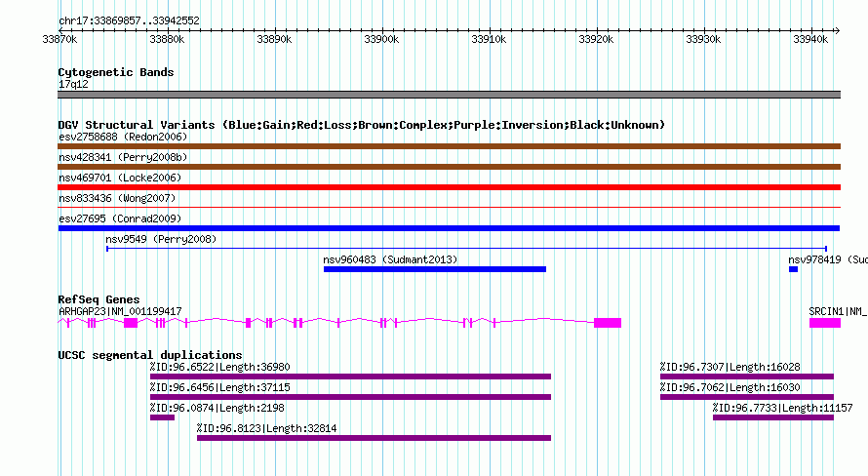Select the thick blue esv27695 gain bar
868x476 pixels.
(449, 228)
